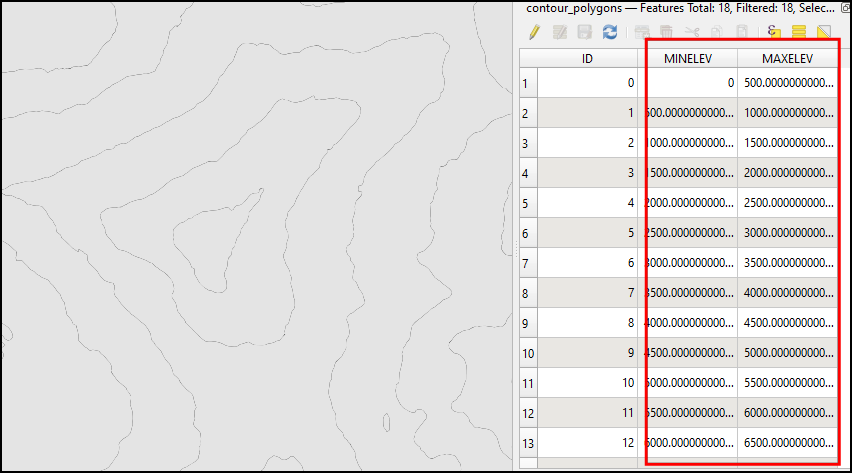Click the delete selected features trash icon
The height and width of the screenshot is (473, 852).
pos(666,32)
